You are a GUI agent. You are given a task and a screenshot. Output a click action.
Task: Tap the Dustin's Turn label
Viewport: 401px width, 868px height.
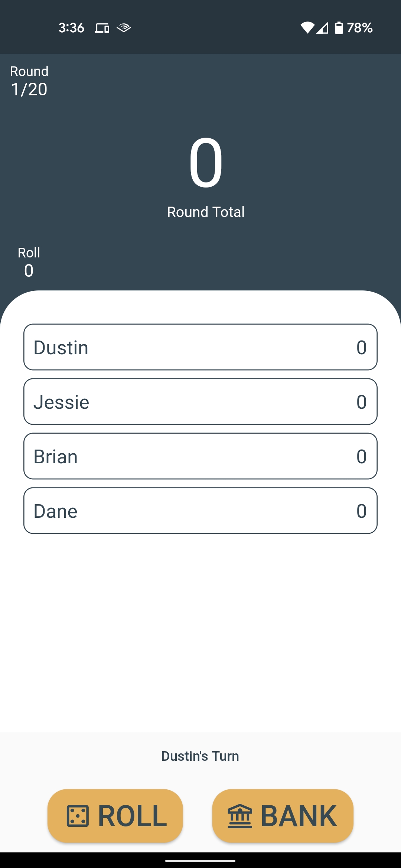pos(200,756)
